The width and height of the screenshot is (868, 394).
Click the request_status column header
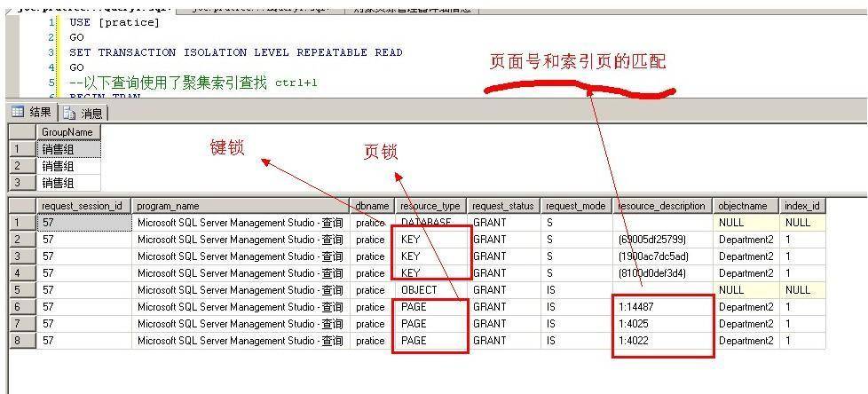click(504, 206)
